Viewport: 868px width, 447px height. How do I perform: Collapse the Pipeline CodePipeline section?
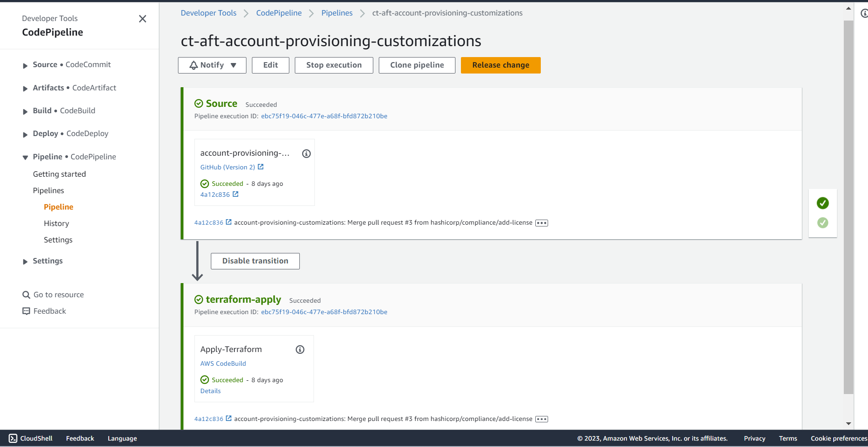[x=25, y=158]
